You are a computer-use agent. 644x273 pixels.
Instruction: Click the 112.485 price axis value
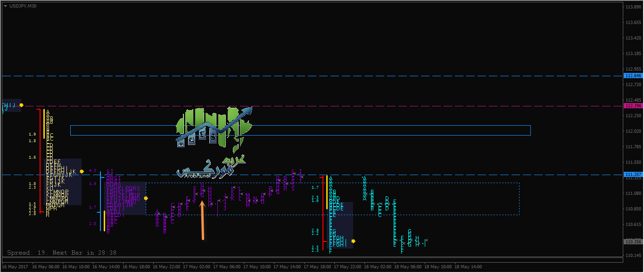(634, 100)
